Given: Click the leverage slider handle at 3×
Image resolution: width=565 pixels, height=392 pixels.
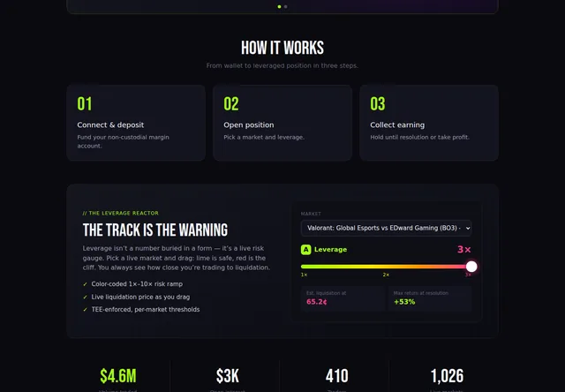Looking at the screenshot, I should (x=471, y=267).
